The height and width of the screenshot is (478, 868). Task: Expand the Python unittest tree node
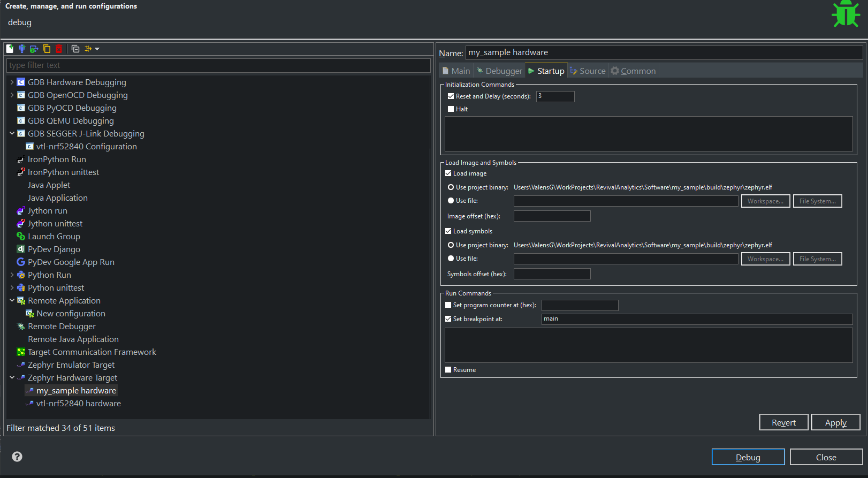click(x=12, y=288)
